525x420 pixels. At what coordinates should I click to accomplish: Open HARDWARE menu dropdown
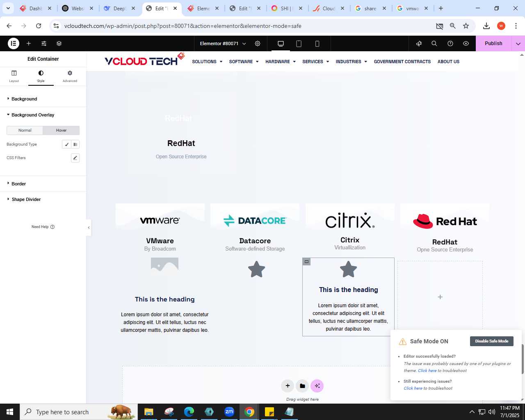coord(281,62)
